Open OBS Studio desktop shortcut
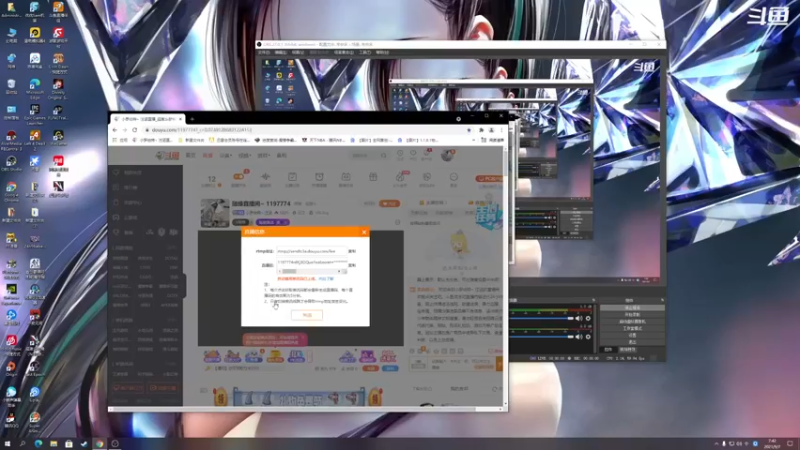 coord(11,164)
